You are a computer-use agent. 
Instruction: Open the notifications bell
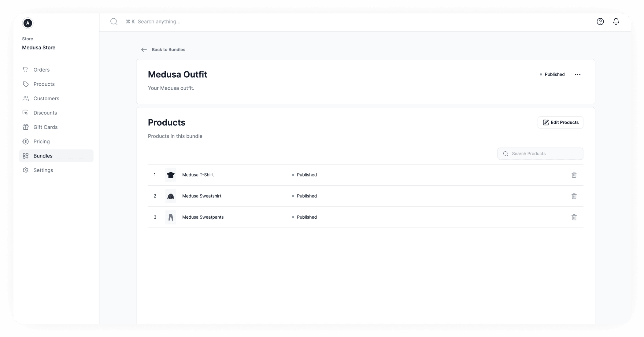(x=616, y=21)
